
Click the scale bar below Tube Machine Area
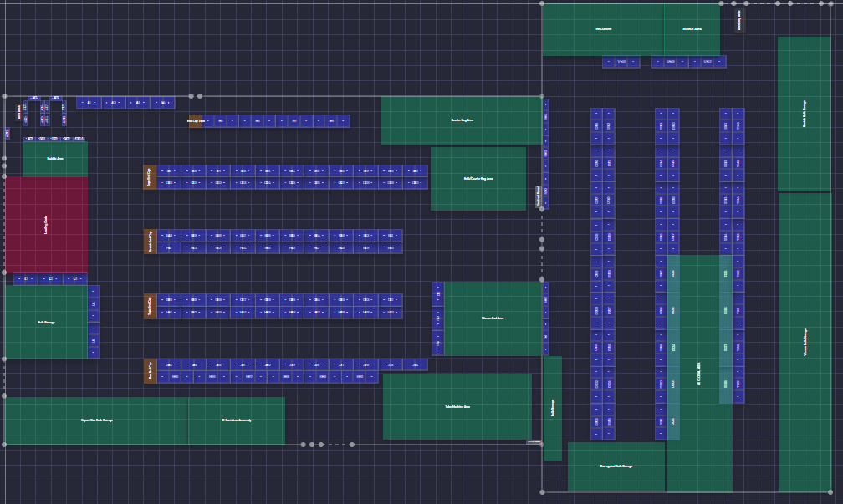click(x=534, y=442)
